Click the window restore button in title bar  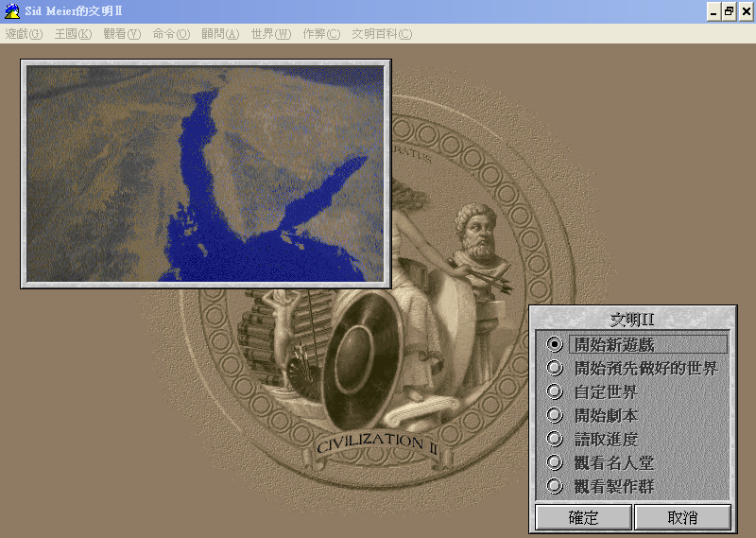tap(729, 11)
